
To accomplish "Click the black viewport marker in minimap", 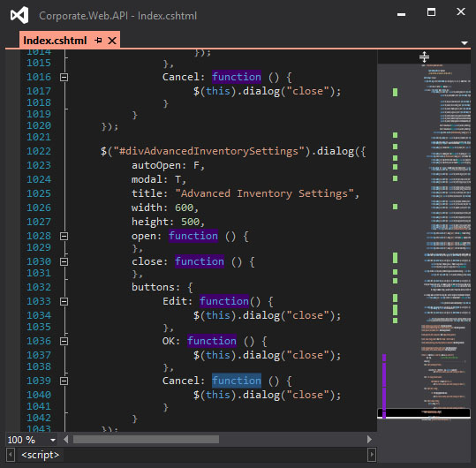I will pos(424,412).
